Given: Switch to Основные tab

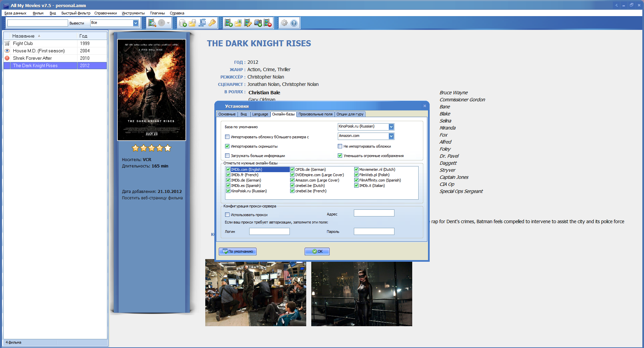Looking at the screenshot, I should 227,114.
